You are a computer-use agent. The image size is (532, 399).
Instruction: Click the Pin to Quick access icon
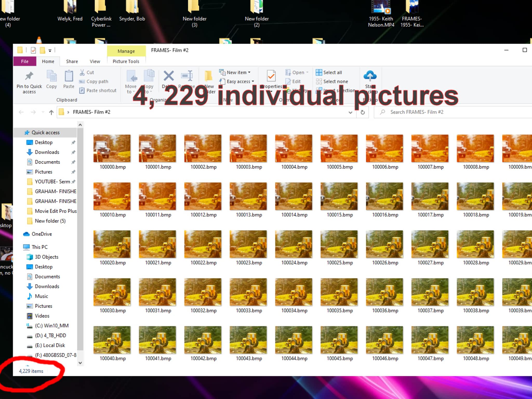(x=29, y=76)
